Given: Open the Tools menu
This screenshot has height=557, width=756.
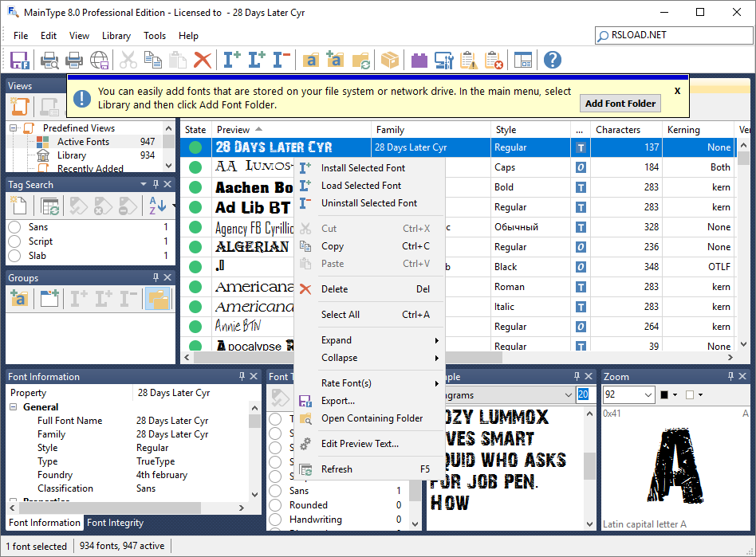Looking at the screenshot, I should (x=154, y=36).
